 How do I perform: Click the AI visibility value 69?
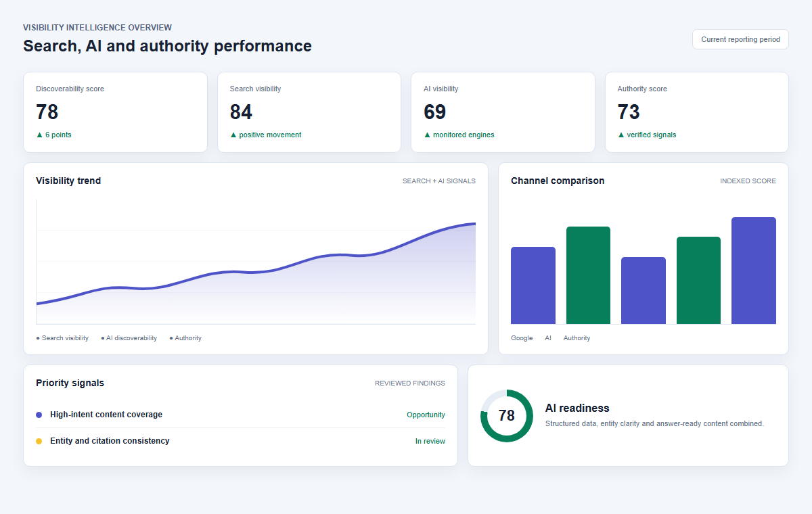point(435,112)
